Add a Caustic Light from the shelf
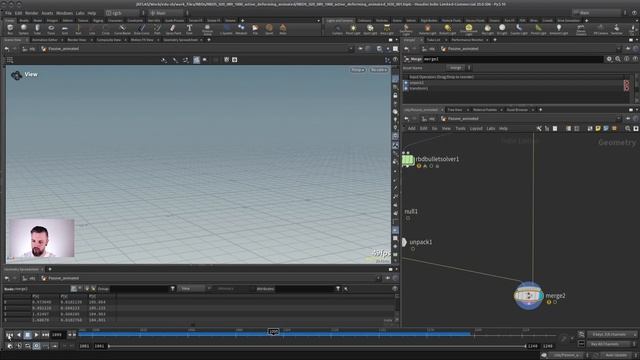Screen dimensions: 640x360 pyautogui.click(x=519, y=29)
